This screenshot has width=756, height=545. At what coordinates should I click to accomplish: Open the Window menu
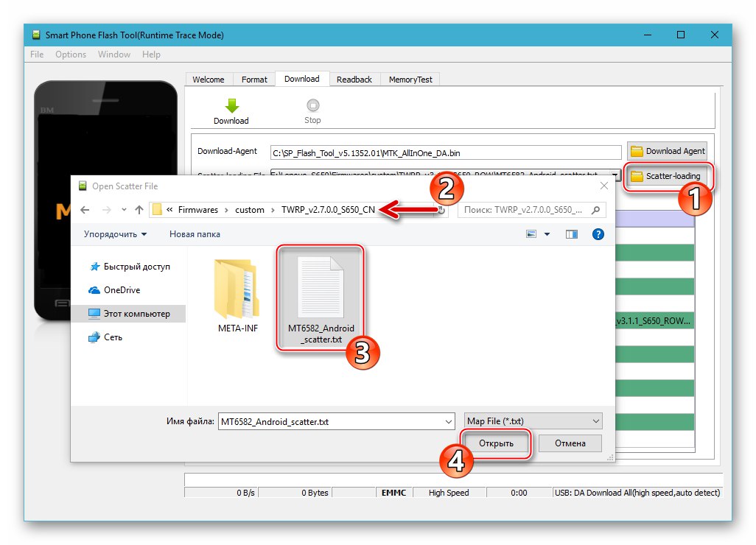click(113, 54)
